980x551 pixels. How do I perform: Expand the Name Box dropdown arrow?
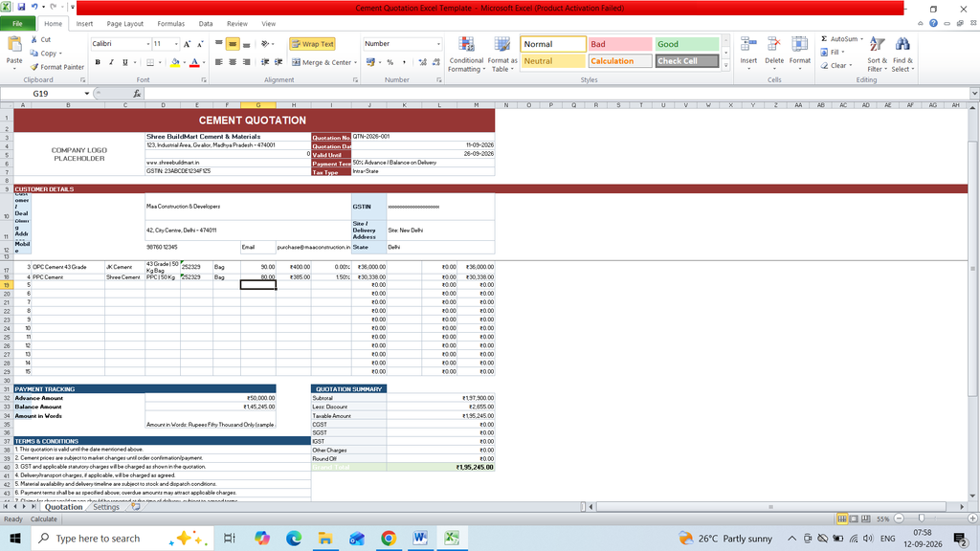87,94
